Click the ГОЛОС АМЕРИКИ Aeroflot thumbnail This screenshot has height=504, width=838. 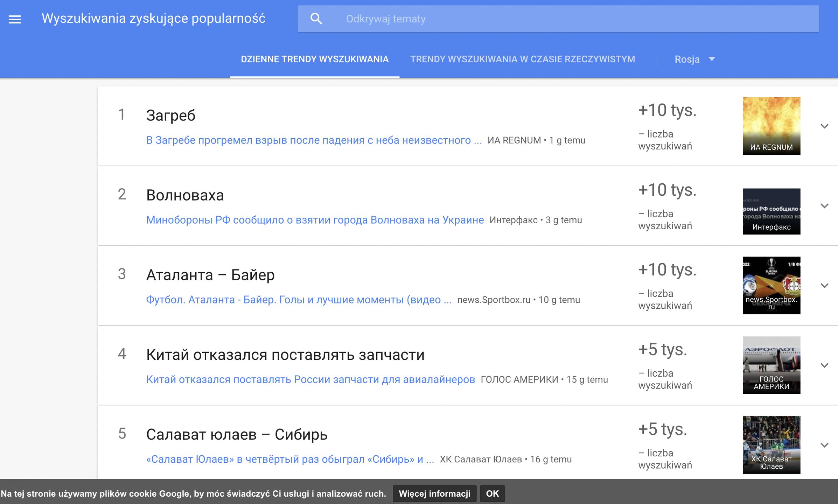(x=771, y=365)
